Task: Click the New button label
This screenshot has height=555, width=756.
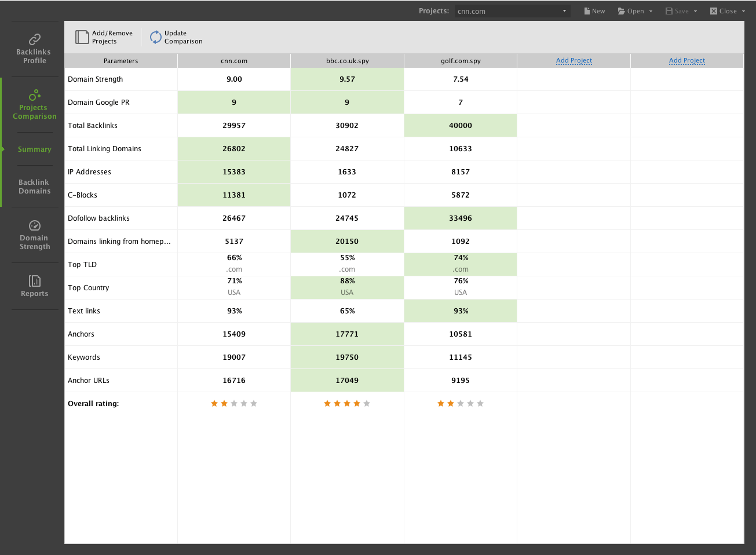Action: [x=598, y=11]
